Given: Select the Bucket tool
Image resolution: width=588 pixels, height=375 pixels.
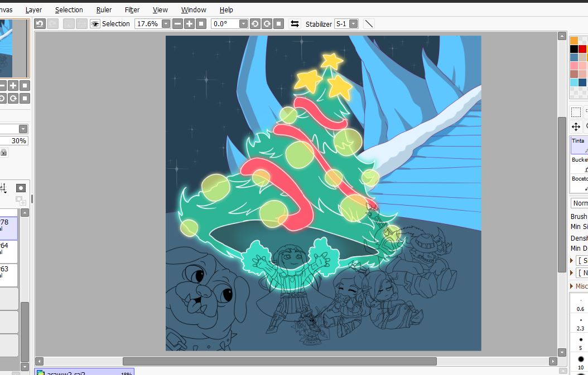Looking at the screenshot, I should pyautogui.click(x=580, y=164).
